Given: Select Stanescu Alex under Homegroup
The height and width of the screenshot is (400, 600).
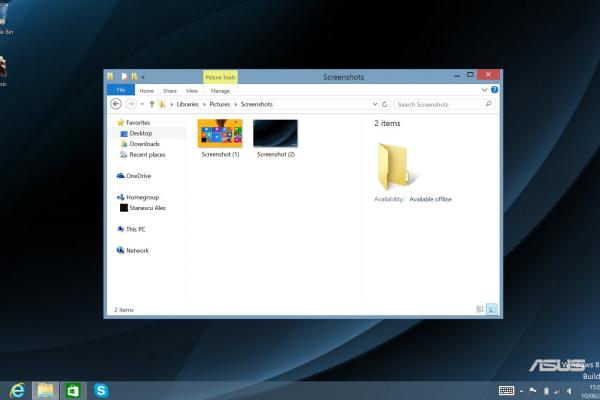Looking at the screenshot, I should click(147, 208).
